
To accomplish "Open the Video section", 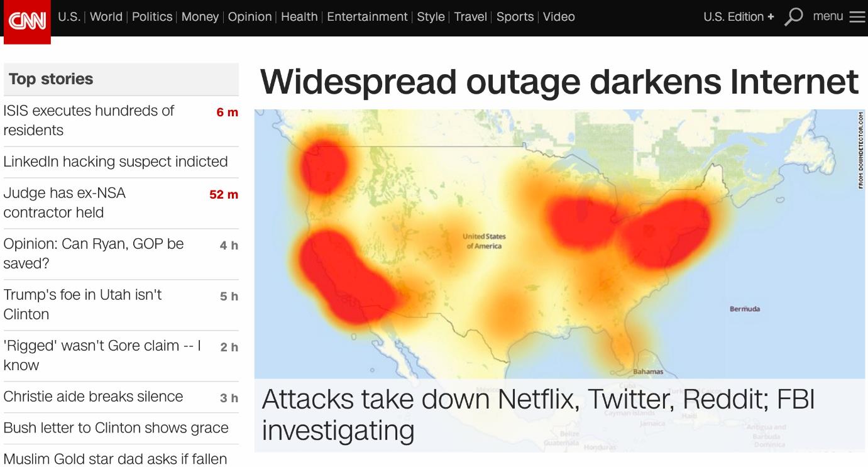I will pos(559,17).
